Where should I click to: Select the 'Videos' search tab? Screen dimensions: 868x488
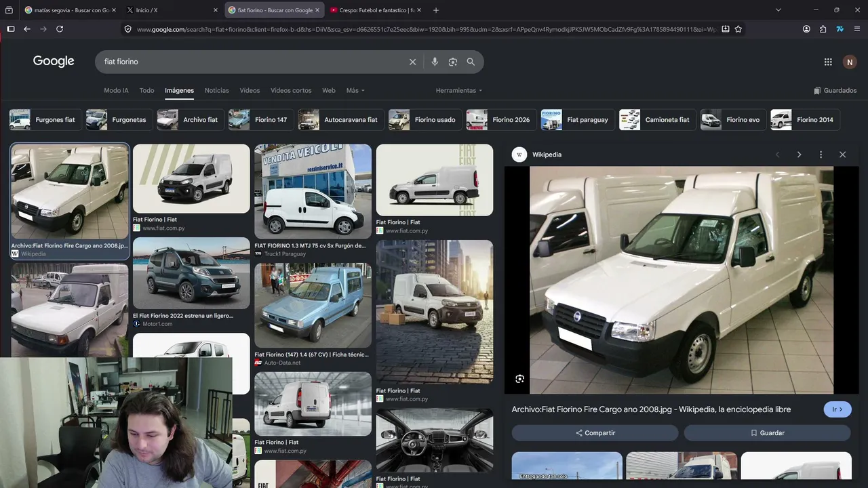tap(250, 90)
